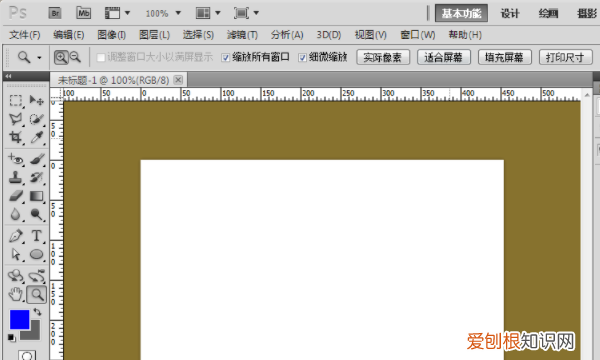Open the 视图(V) menu
This screenshot has width=600, height=360.
[370, 35]
